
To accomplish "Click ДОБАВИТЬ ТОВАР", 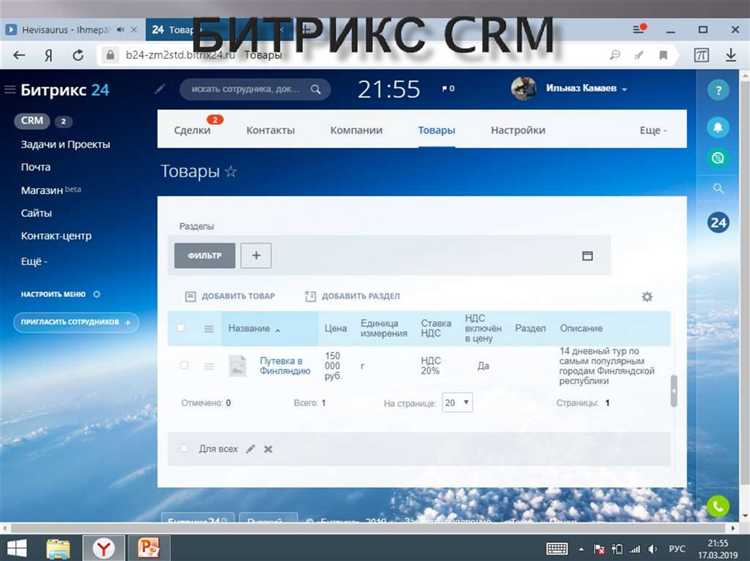I will coord(230,297).
